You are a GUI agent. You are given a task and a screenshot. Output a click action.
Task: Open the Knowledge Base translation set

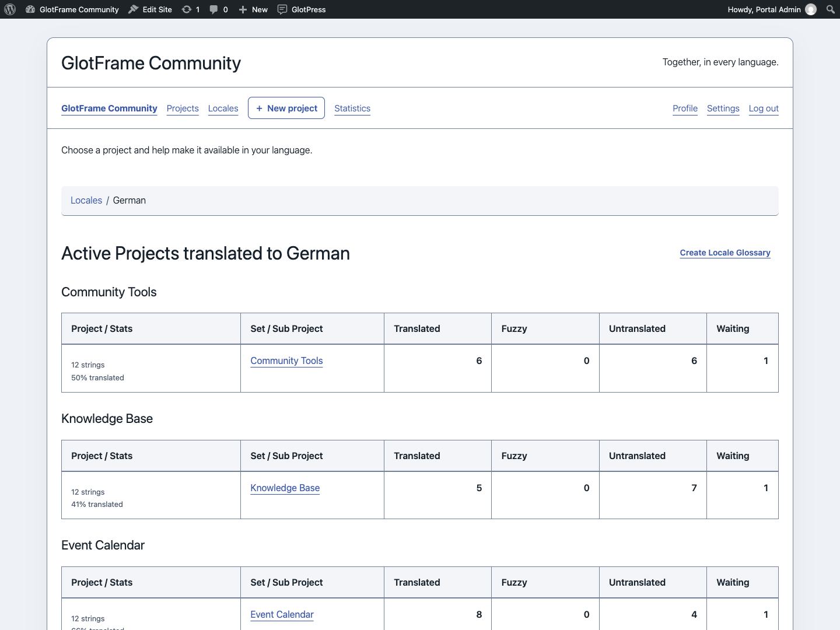[x=285, y=488]
